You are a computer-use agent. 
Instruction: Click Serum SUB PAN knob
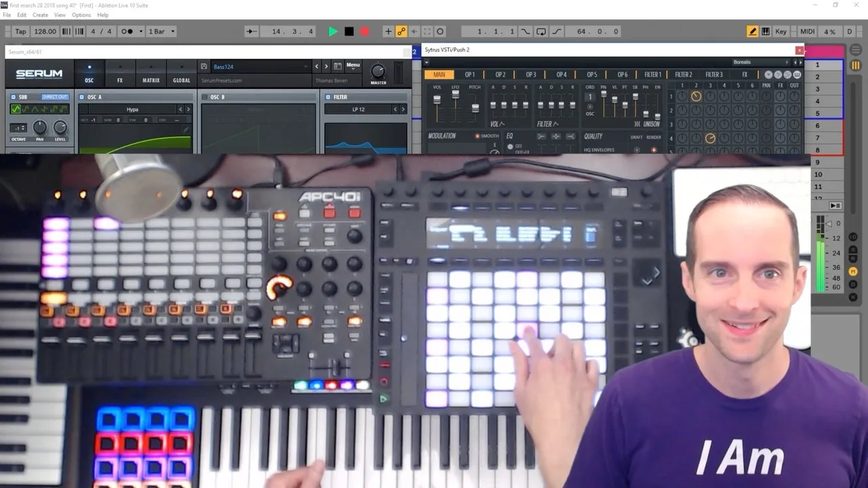pos(40,127)
